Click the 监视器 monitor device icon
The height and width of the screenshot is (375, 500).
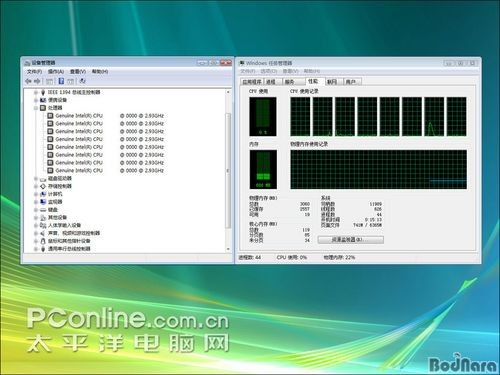(x=43, y=202)
